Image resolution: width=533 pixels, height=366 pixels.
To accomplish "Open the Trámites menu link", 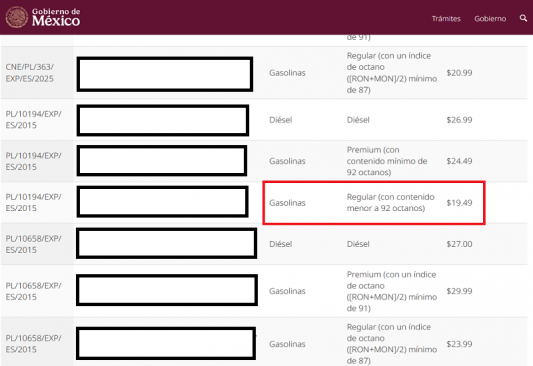I will click(x=446, y=19).
